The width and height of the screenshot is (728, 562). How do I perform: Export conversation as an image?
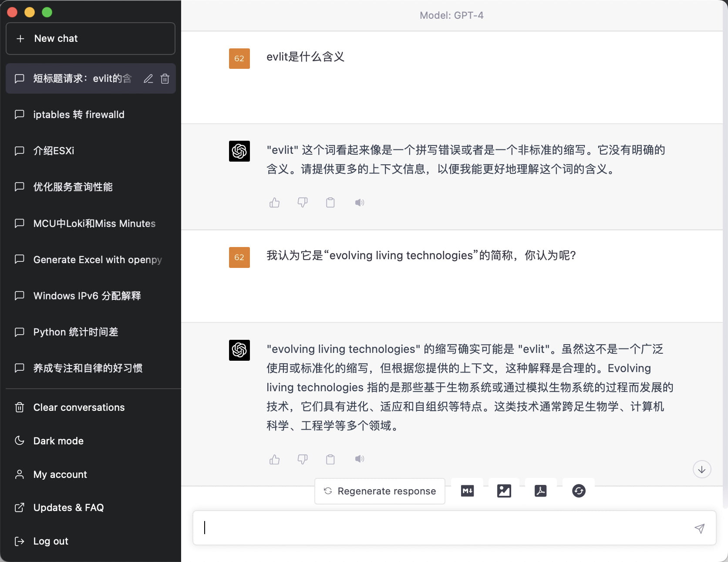pos(503,491)
